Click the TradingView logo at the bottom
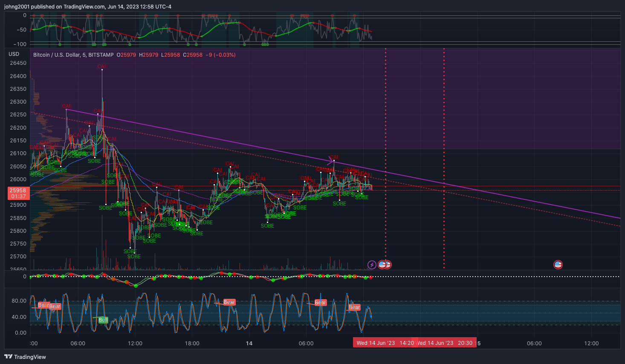The height and width of the screenshot is (364, 625). coord(25,357)
